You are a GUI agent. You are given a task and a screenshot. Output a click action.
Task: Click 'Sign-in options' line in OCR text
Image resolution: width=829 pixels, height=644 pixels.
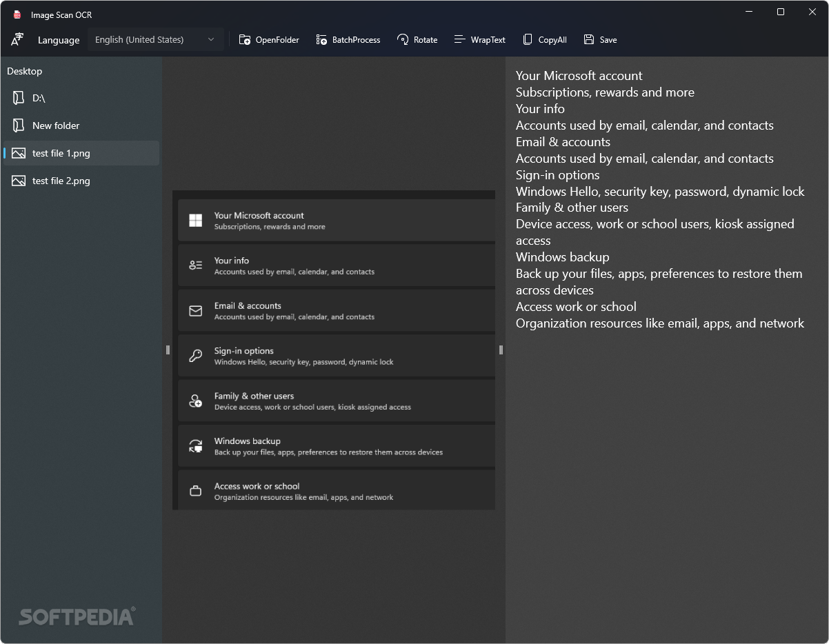558,175
